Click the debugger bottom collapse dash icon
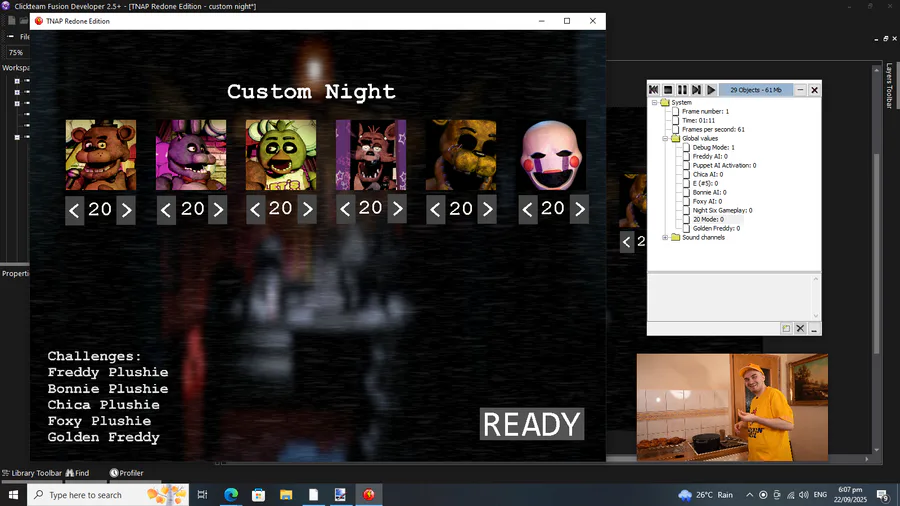The width and height of the screenshot is (900, 506). [814, 329]
